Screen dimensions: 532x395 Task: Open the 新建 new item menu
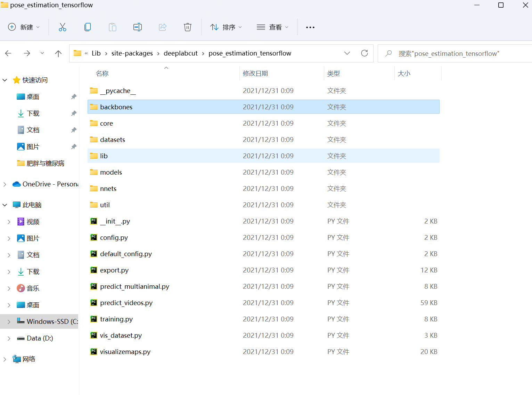[x=24, y=27]
